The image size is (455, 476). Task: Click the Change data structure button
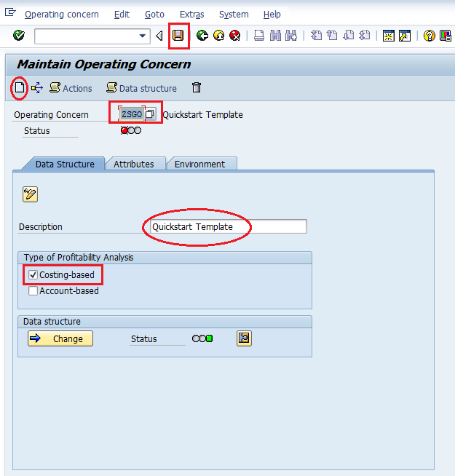(60, 338)
